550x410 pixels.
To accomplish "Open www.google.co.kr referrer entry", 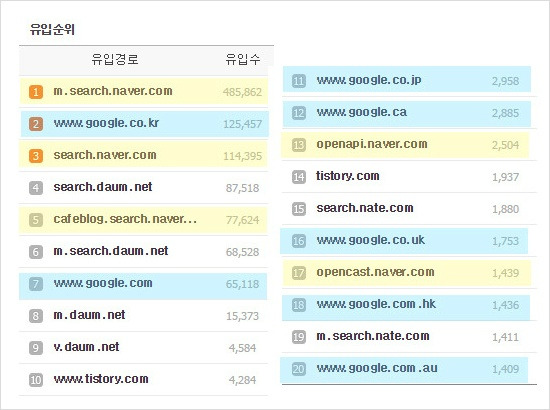I will 106,123.
